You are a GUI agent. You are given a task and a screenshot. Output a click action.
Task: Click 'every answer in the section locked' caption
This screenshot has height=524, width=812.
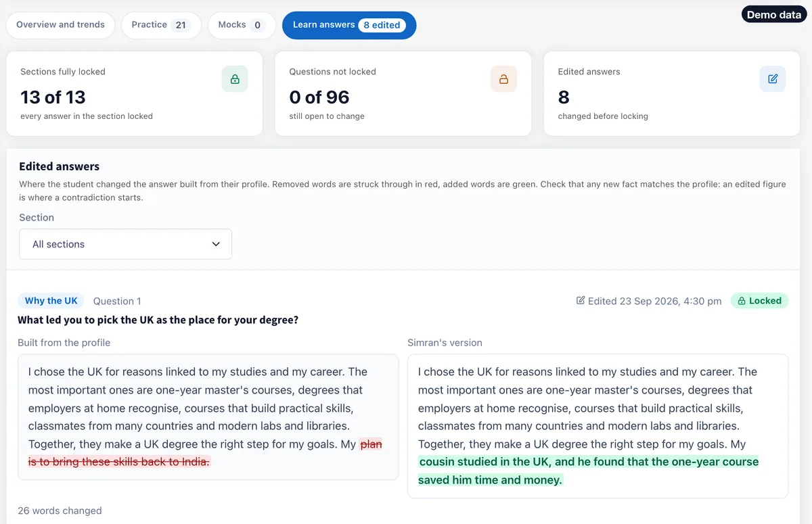[x=87, y=116]
